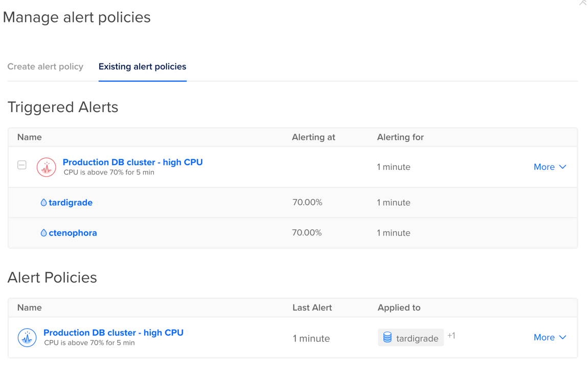
Task: Close the Manage alert policies dialog
Action: click(582, 3)
